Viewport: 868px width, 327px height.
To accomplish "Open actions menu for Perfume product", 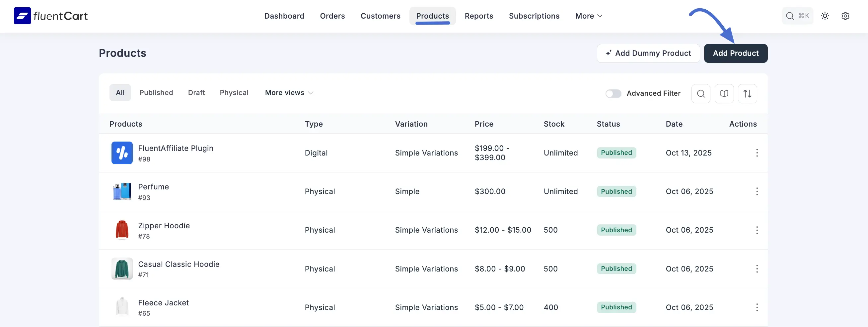I will (x=757, y=191).
